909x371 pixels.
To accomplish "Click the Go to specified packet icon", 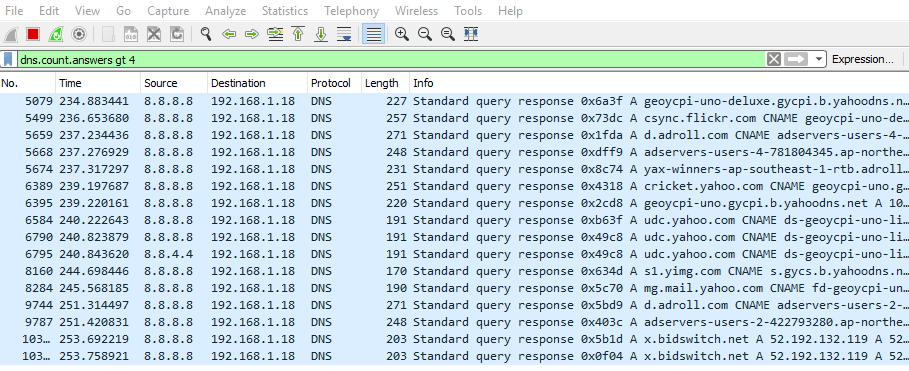I will tap(275, 34).
